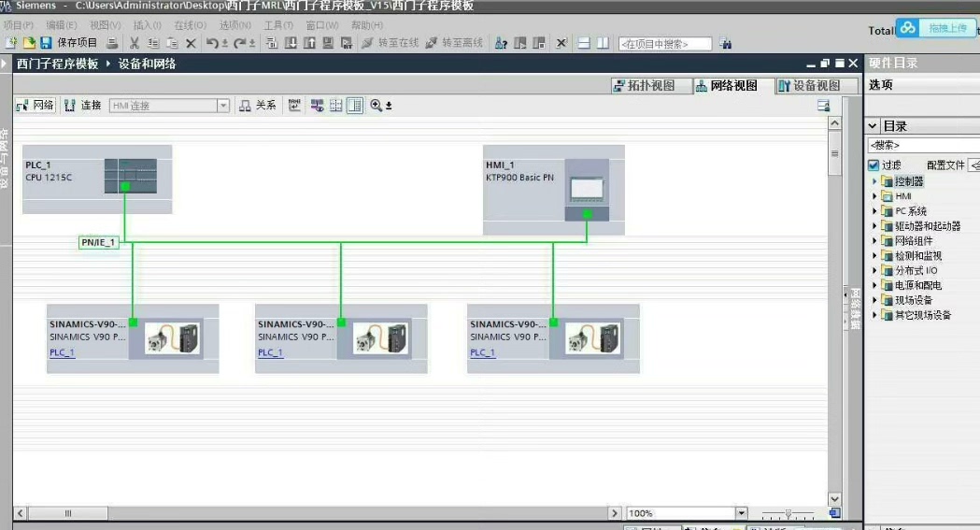Expand the HMI catalog tree node
Image resolution: width=980 pixels, height=530 pixels.
(874, 196)
